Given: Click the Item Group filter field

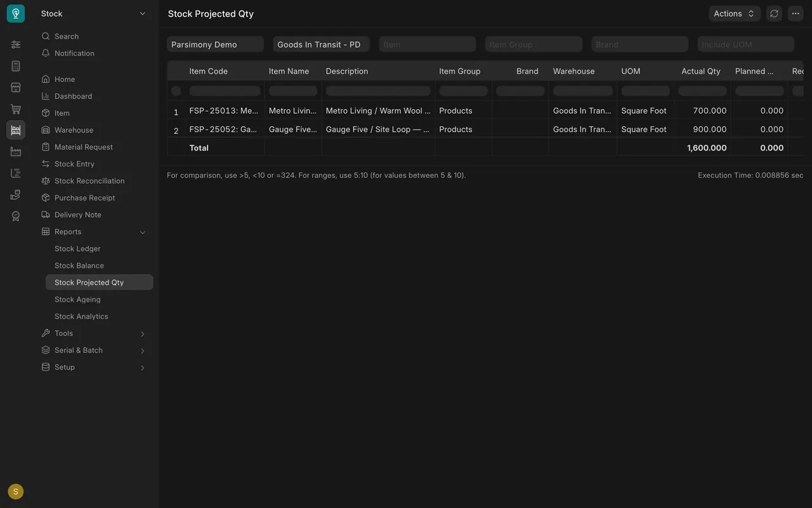Looking at the screenshot, I should pos(534,44).
